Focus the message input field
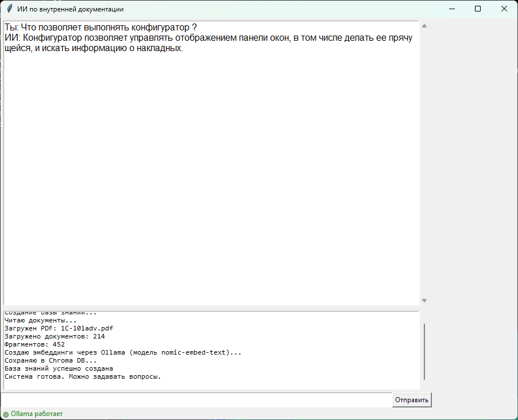The width and height of the screenshot is (518, 420). click(196, 400)
